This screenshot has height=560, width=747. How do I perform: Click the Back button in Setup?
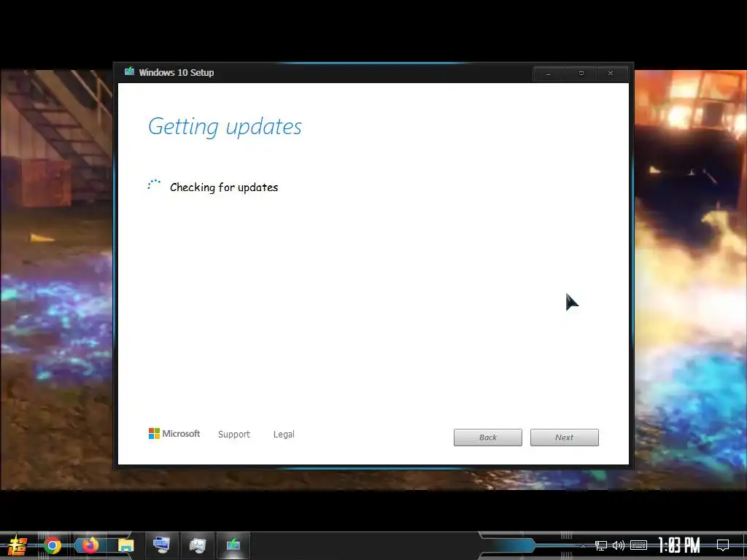[x=488, y=437]
